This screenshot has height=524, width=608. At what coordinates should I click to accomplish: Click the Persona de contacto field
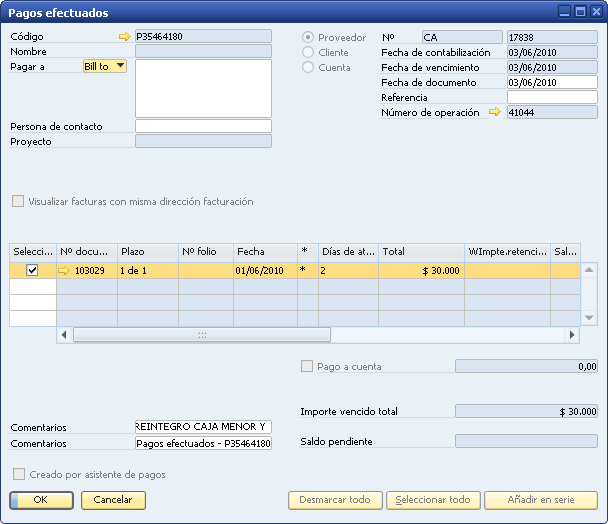pyautogui.click(x=203, y=127)
